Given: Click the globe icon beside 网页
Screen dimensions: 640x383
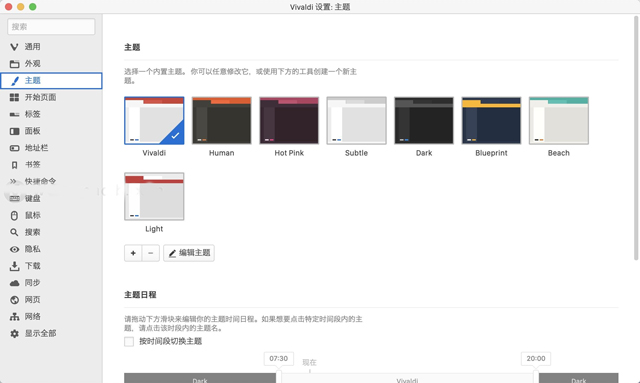Looking at the screenshot, I should (14, 300).
